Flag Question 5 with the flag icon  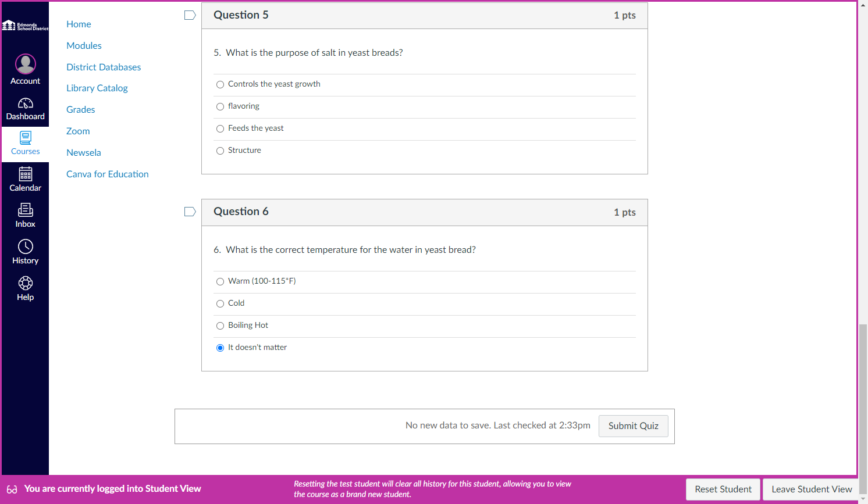pos(190,15)
